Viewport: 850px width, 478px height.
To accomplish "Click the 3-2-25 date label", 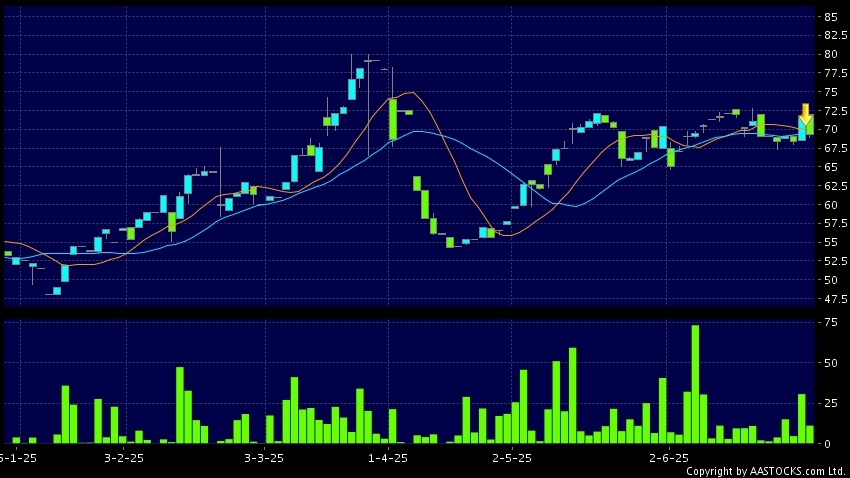I will 124,458.
